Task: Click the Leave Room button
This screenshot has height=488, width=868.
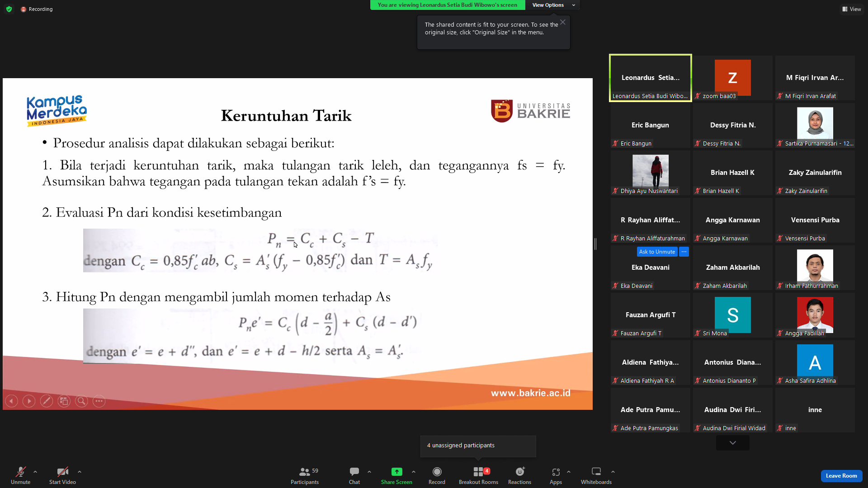Action: [841, 476]
